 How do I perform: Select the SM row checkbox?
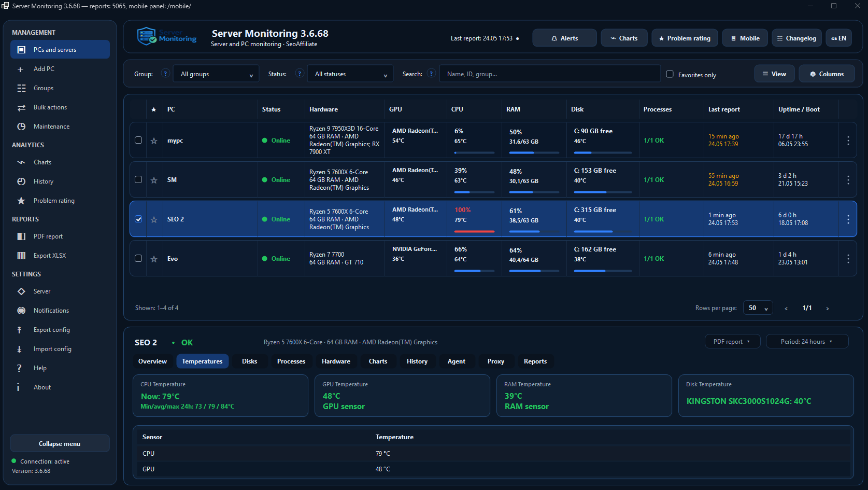pyautogui.click(x=138, y=179)
